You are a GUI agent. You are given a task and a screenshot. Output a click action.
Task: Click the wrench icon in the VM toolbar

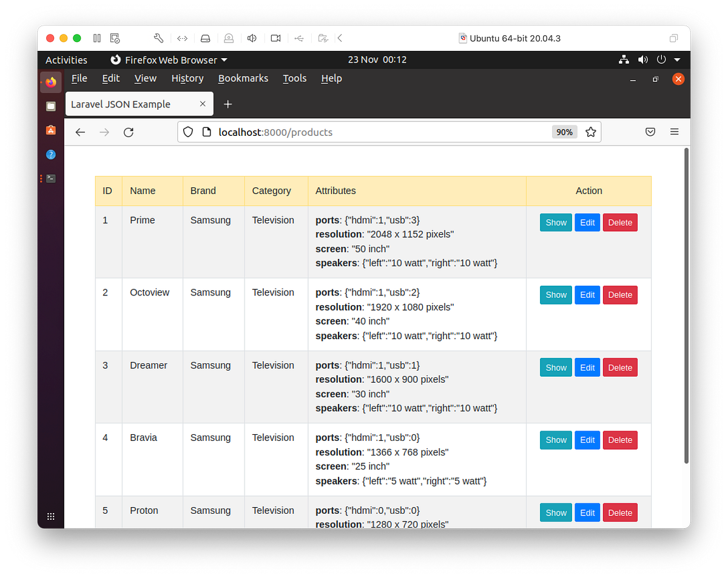(x=158, y=38)
